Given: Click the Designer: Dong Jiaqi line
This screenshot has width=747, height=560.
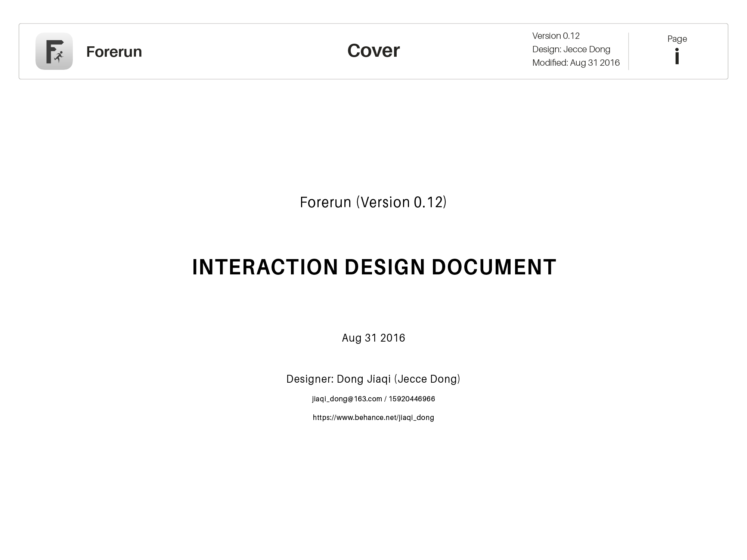Looking at the screenshot, I should (x=373, y=379).
